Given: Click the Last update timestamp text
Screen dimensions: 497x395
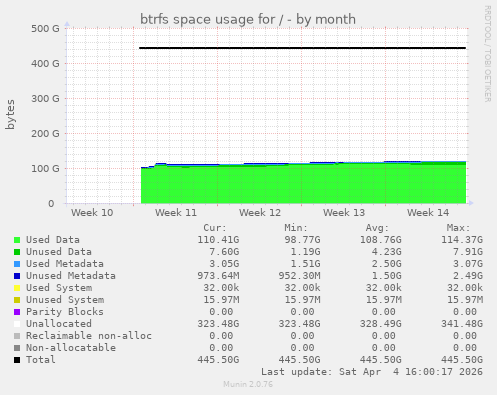Looking at the screenshot, I should [x=372, y=372].
